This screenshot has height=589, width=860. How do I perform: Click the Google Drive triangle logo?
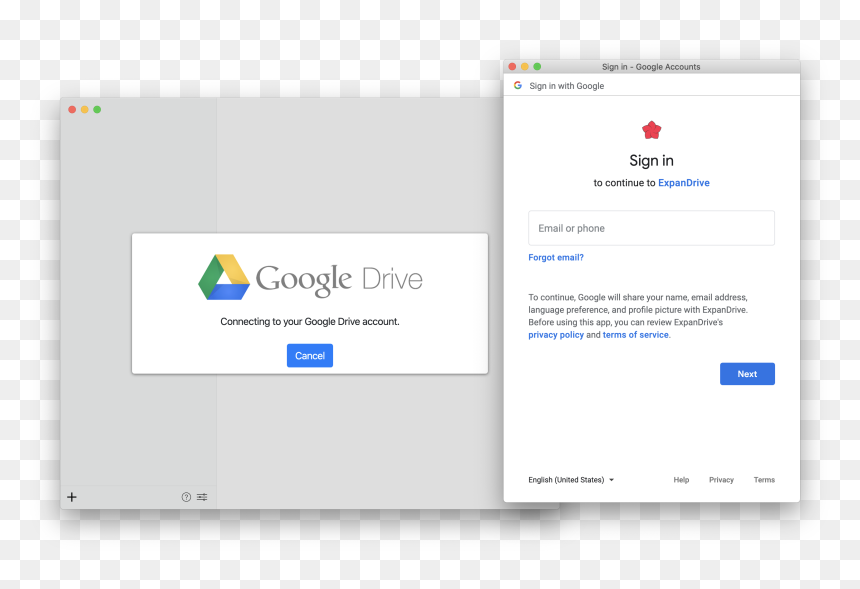point(224,277)
